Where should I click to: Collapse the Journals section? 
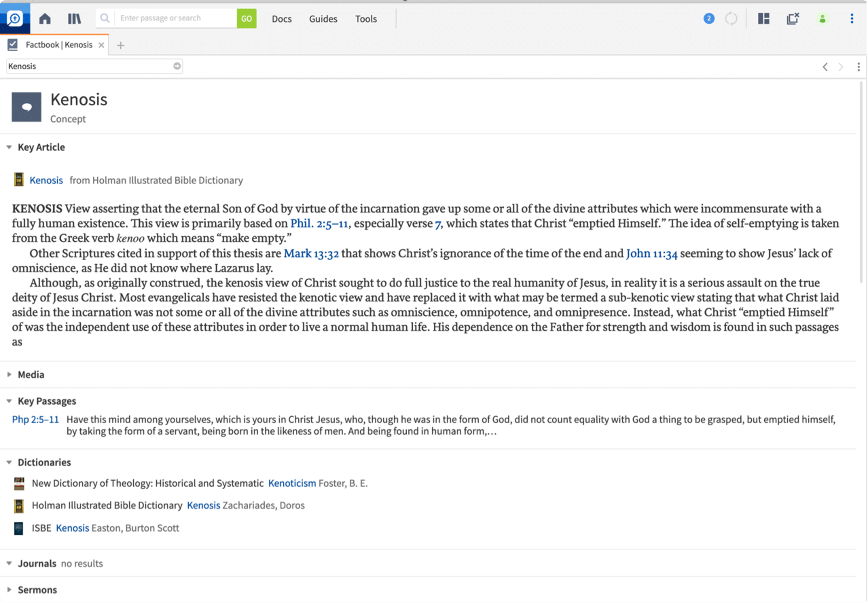9,564
